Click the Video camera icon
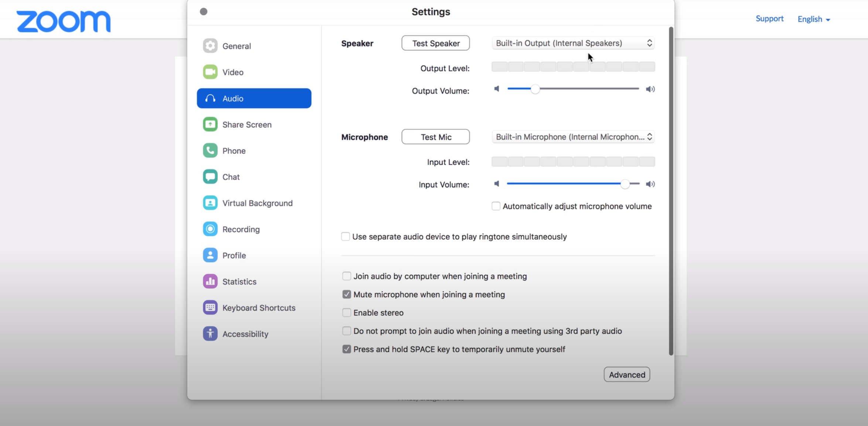The height and width of the screenshot is (426, 868). coord(210,72)
